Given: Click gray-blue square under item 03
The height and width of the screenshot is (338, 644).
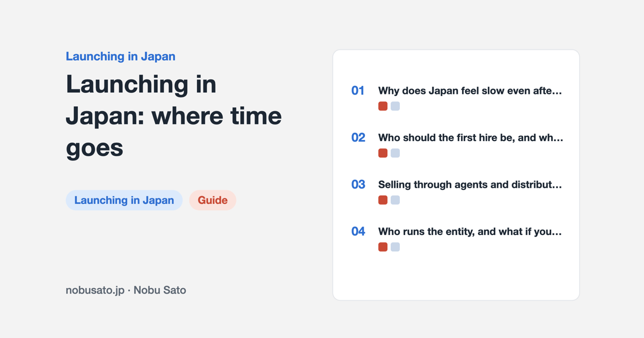Looking at the screenshot, I should (395, 200).
